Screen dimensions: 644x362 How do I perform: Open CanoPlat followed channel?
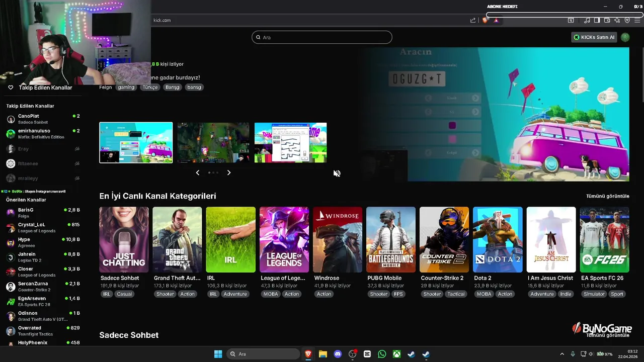43,119
